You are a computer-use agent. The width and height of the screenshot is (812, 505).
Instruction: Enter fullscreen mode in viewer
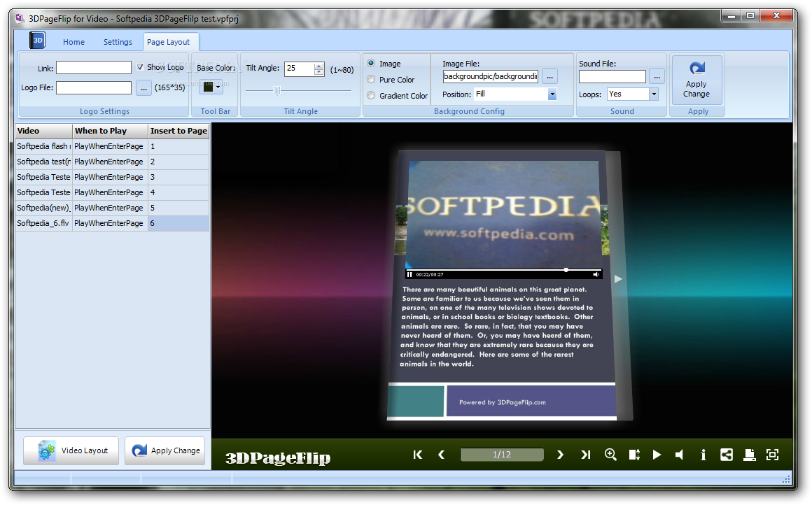(772, 455)
